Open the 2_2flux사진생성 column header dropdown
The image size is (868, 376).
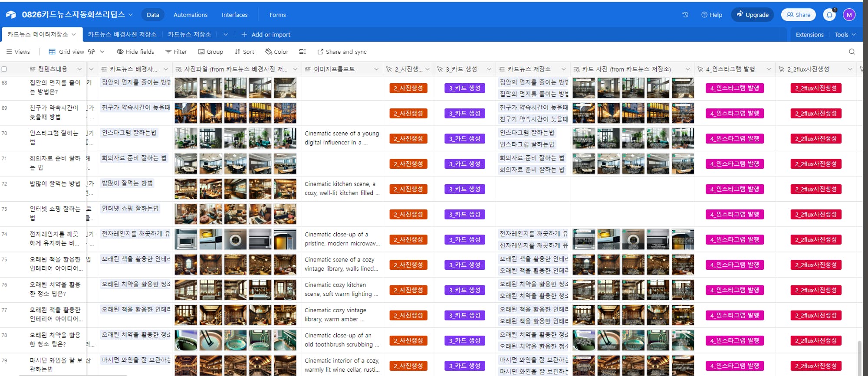(x=850, y=69)
